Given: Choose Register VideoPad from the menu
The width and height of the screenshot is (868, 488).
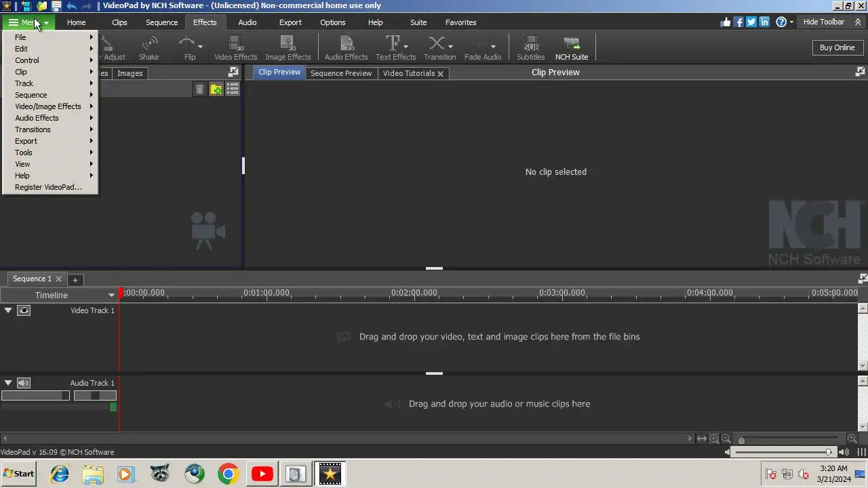Looking at the screenshot, I should [51, 187].
